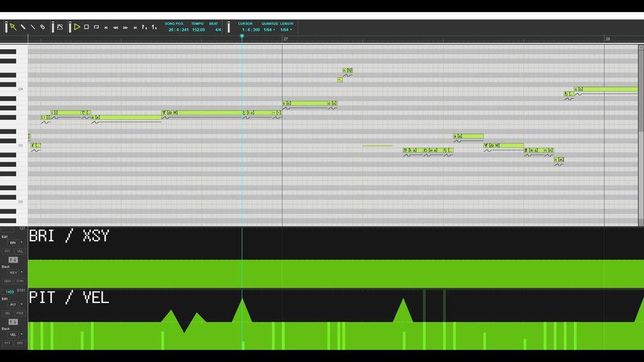Edit the 1400 parameter value field
The image size is (644, 362).
coord(9,292)
